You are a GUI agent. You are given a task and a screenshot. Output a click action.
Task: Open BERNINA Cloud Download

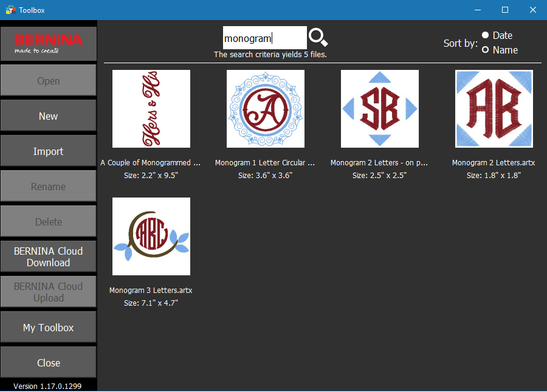click(49, 256)
